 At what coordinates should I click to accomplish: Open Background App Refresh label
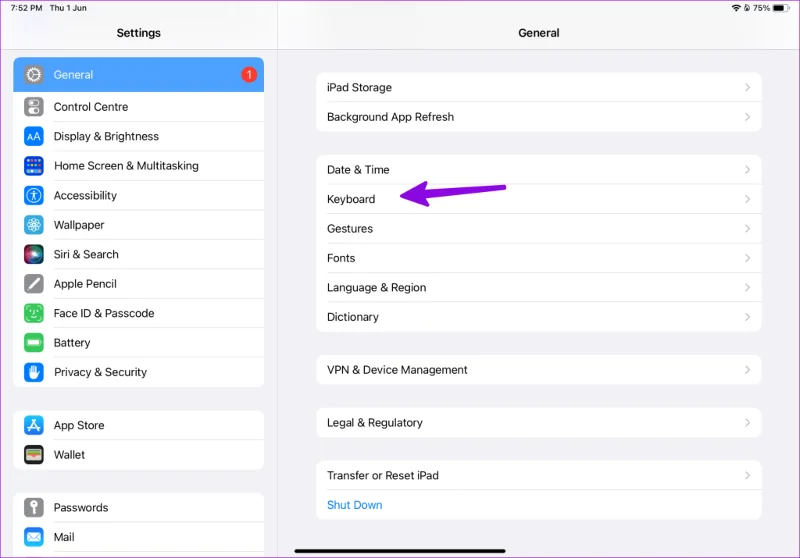click(390, 117)
